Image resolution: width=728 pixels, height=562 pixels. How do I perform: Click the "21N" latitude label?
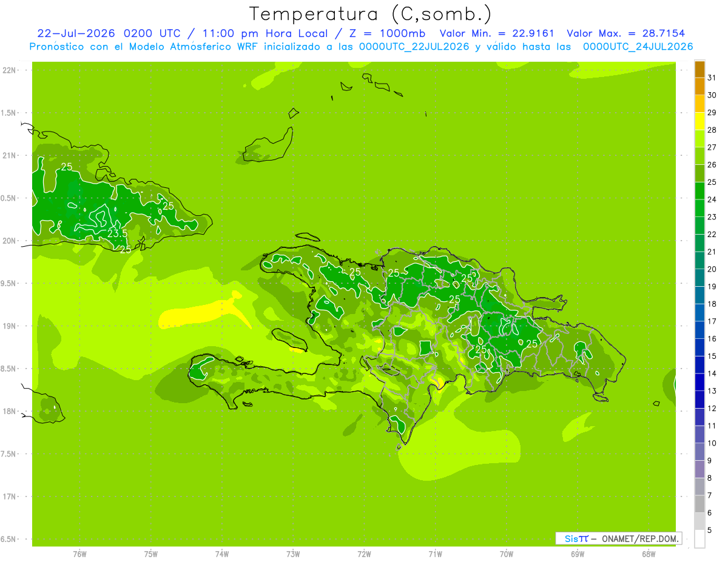9,156
